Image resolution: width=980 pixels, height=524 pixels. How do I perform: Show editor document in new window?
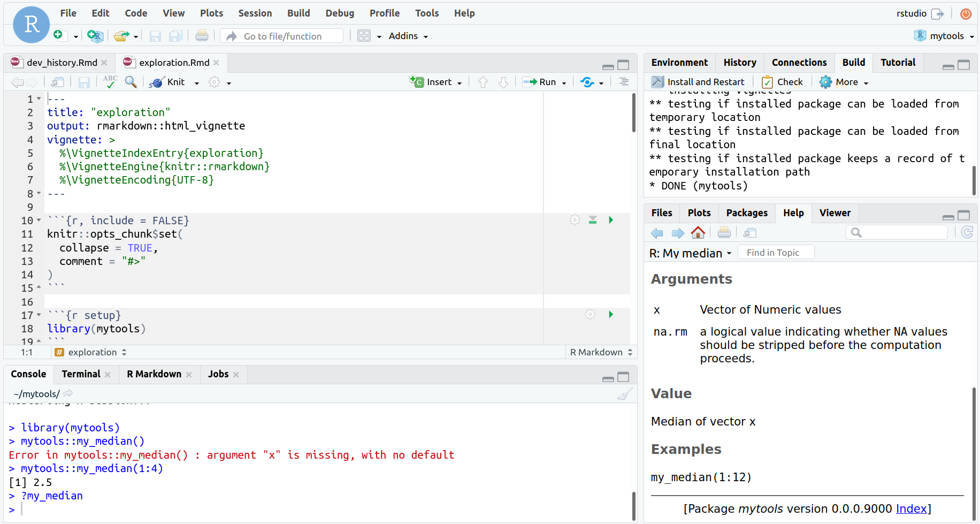pos(57,82)
